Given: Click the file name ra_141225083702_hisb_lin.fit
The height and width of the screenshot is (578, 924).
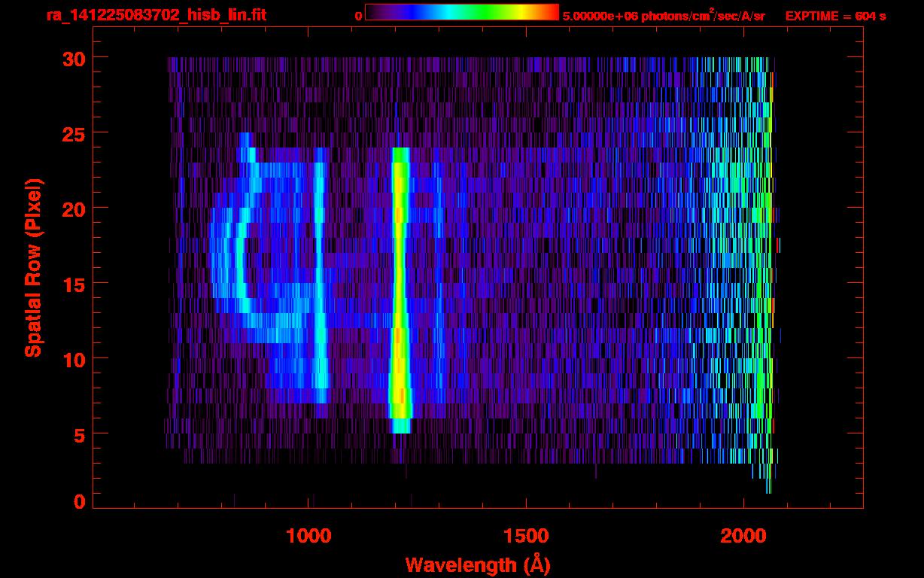Looking at the screenshot, I should (156, 15).
